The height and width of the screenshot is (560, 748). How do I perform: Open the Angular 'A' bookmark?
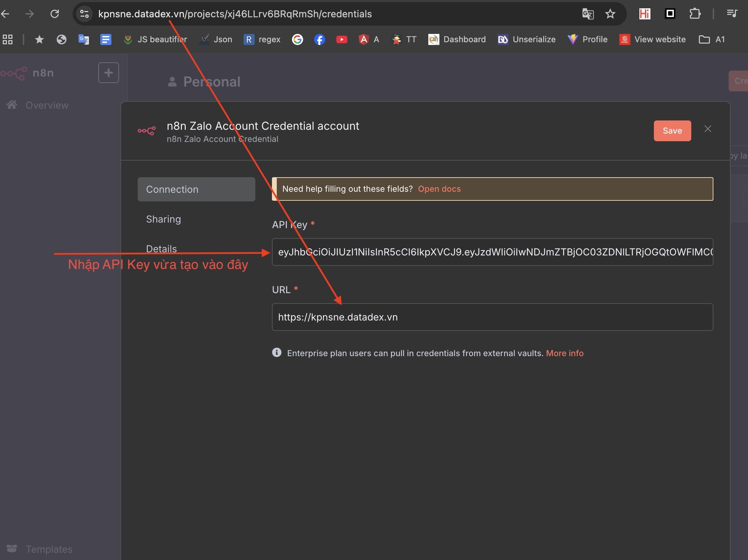pyautogui.click(x=369, y=39)
